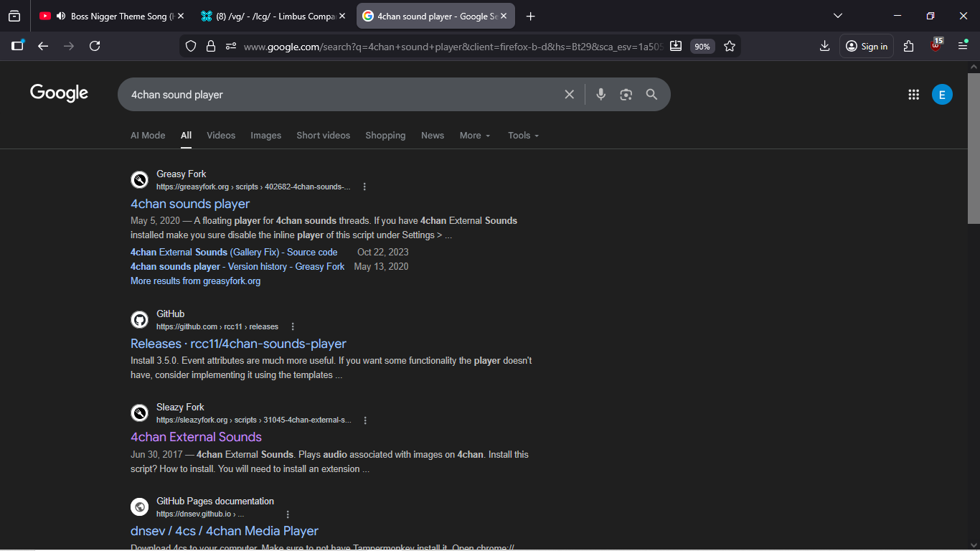Toggle the Firefox sidebar icon

18,46
